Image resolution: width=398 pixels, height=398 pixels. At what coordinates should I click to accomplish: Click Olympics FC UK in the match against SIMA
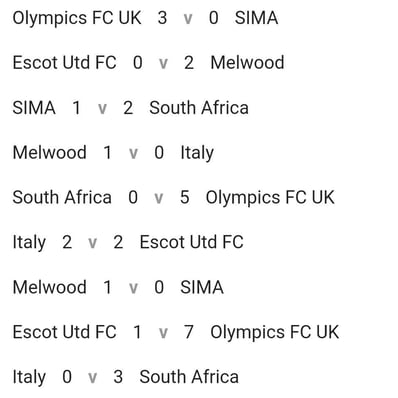click(x=77, y=18)
